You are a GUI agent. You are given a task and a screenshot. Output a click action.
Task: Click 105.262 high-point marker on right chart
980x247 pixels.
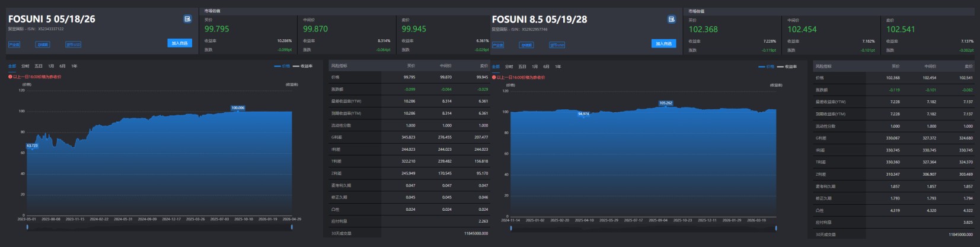(x=666, y=103)
